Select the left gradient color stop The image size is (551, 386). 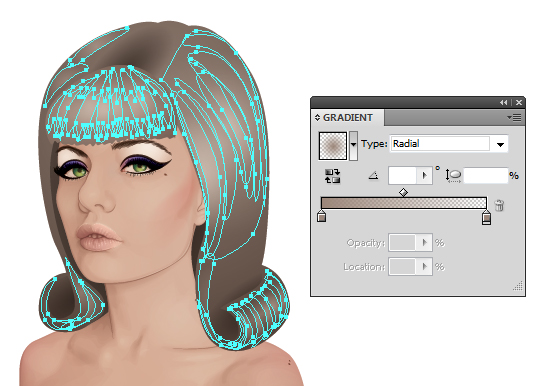[x=322, y=216]
